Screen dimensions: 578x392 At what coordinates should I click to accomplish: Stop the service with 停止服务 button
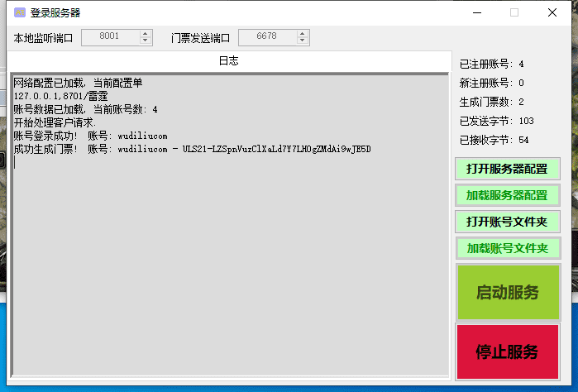point(508,351)
